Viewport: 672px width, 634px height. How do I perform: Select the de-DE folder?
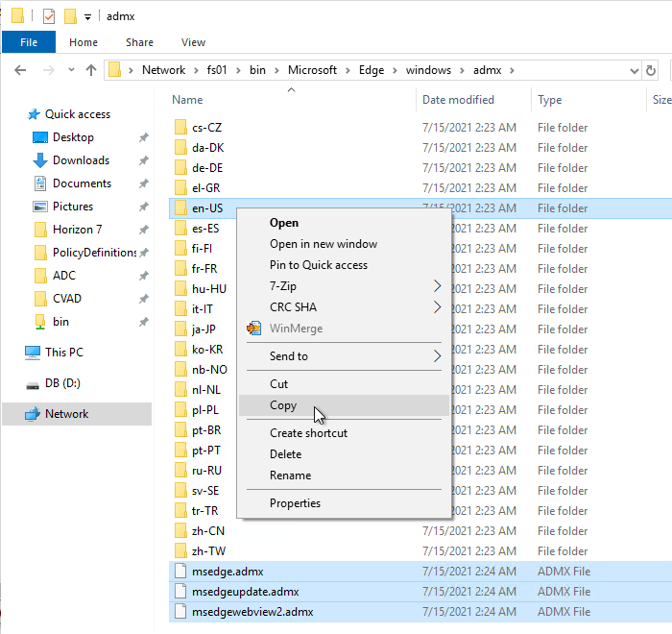point(207,168)
